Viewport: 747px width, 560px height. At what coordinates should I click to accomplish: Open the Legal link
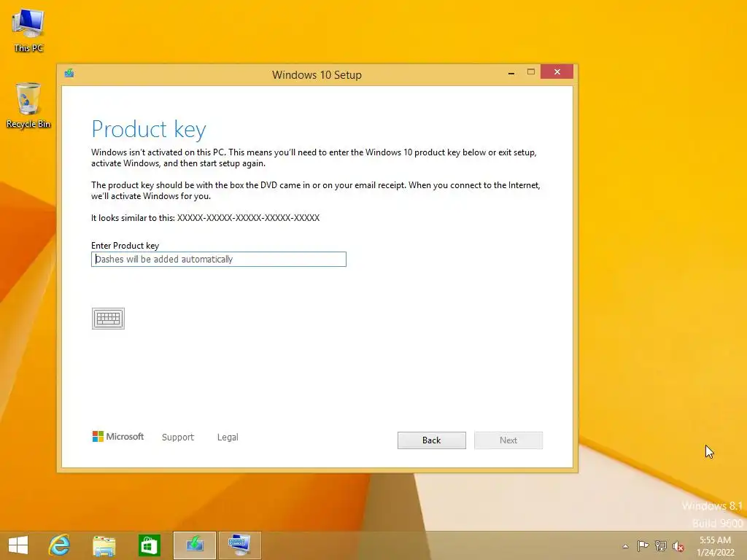(228, 437)
